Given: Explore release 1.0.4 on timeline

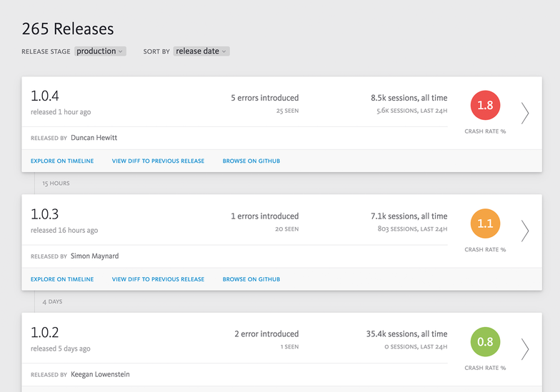Looking at the screenshot, I should (62, 161).
